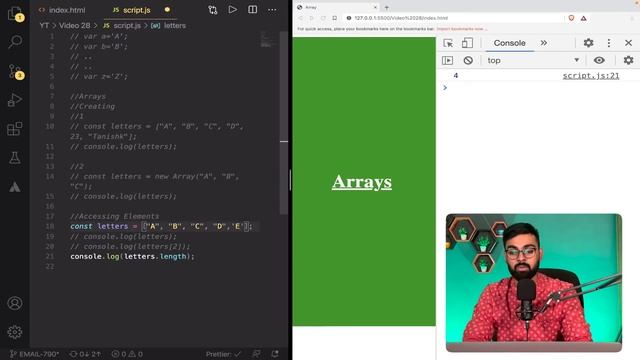Open the script.js:21 source link
640x360 pixels.
[x=591, y=76]
